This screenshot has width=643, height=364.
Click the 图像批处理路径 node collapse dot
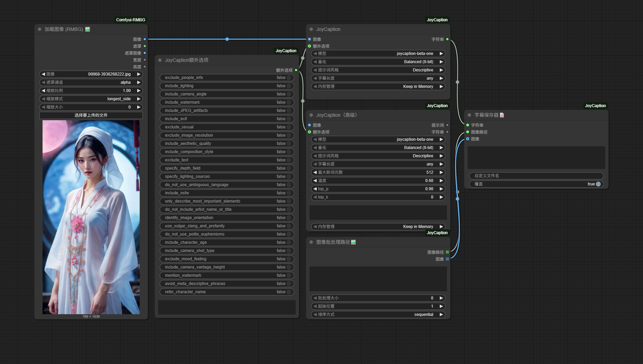point(311,242)
